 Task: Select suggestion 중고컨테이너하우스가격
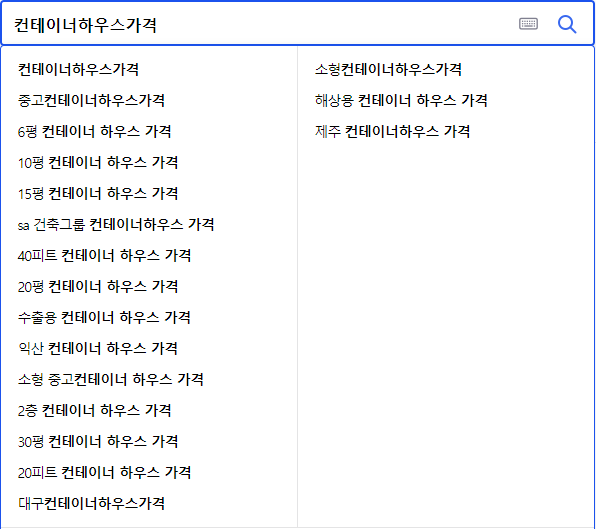click(x=91, y=101)
